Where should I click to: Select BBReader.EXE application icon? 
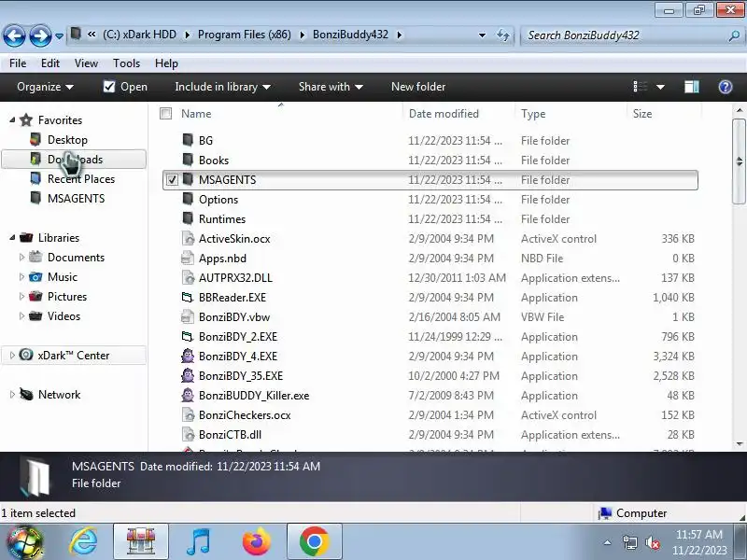click(x=188, y=297)
